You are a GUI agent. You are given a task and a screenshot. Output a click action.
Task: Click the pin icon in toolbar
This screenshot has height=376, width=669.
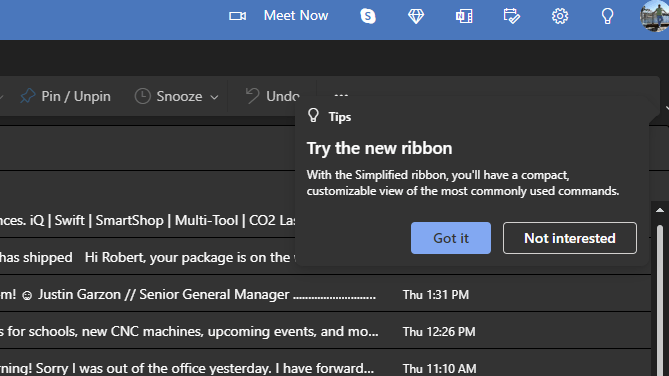28,96
